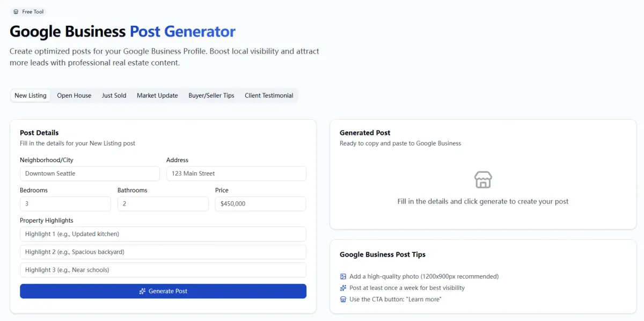Click the Price input field
Image resolution: width=644 pixels, height=321 pixels.
(x=260, y=204)
